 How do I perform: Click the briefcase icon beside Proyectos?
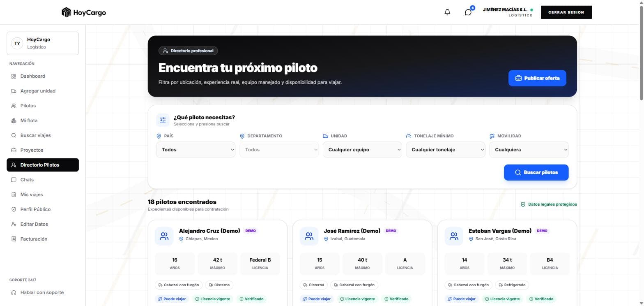[x=14, y=150]
